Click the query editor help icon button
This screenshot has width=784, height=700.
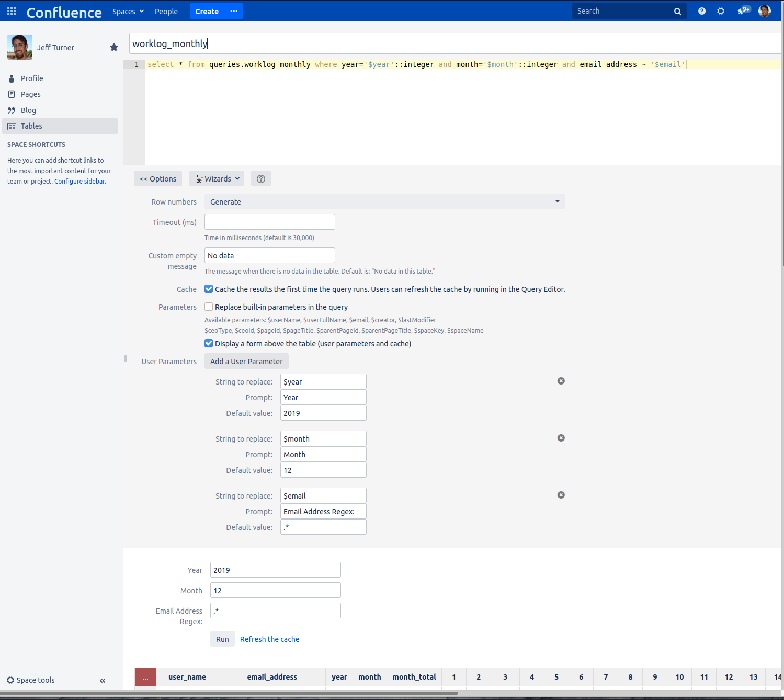point(260,179)
